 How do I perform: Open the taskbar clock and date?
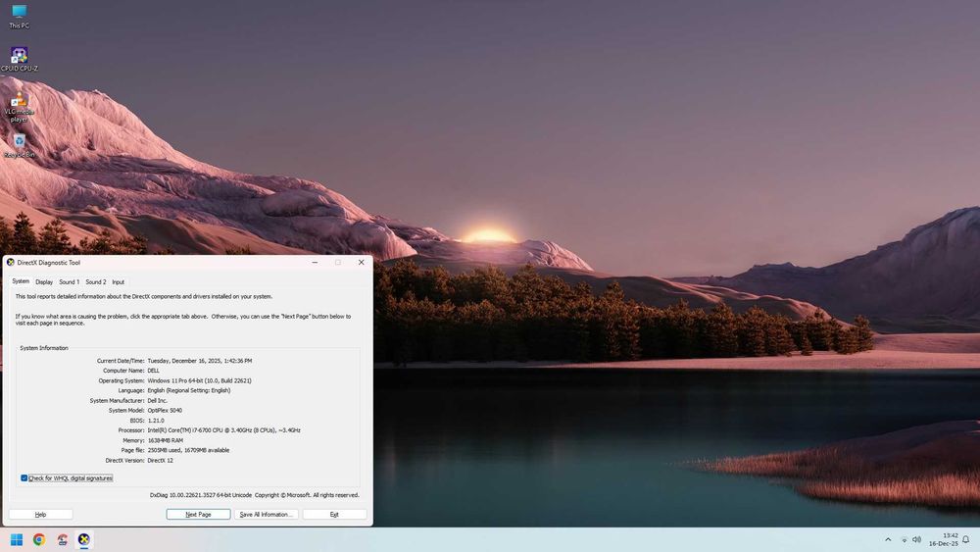(x=943, y=539)
